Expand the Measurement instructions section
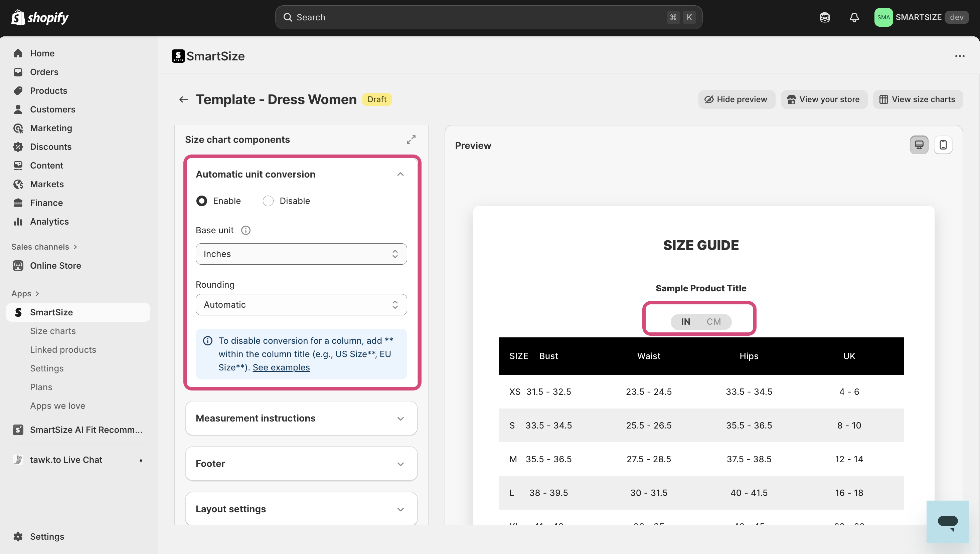This screenshot has width=980, height=554. pyautogui.click(x=301, y=418)
